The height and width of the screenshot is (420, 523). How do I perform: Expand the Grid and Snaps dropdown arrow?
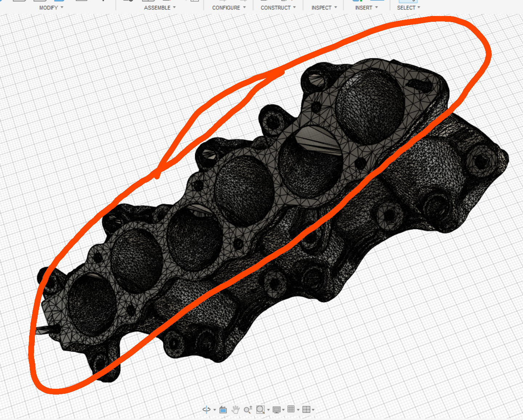pyautogui.click(x=298, y=410)
